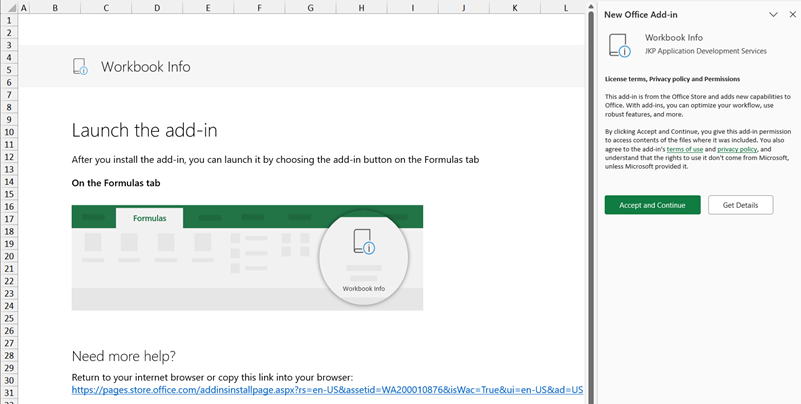
Task: Select row 28 header
Action: 9,355
